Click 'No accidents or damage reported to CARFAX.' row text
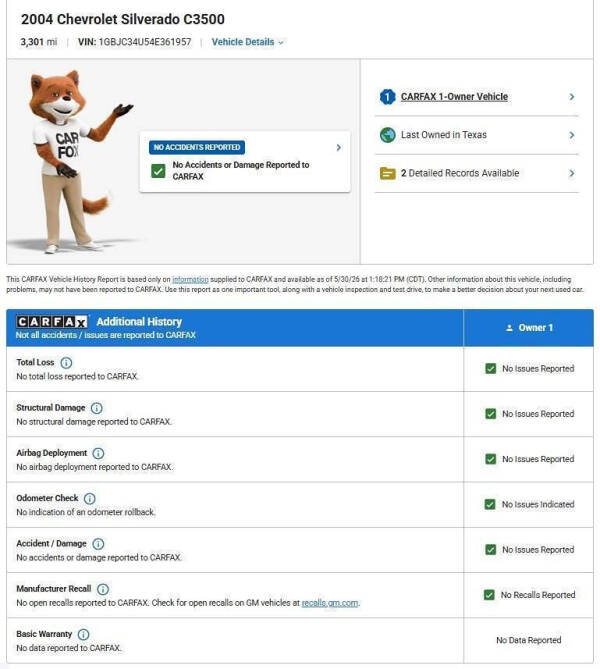 99,557
